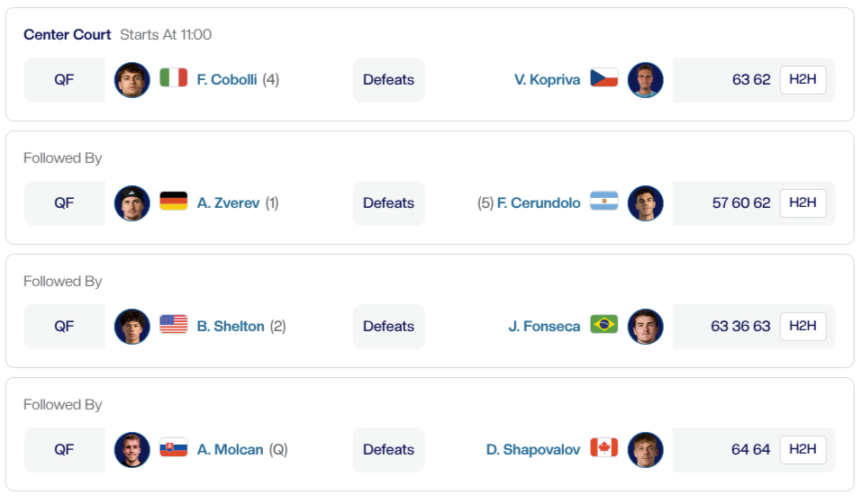View H2H for Molcan vs Shapovalov
The height and width of the screenshot is (504, 862).
coord(803,449)
